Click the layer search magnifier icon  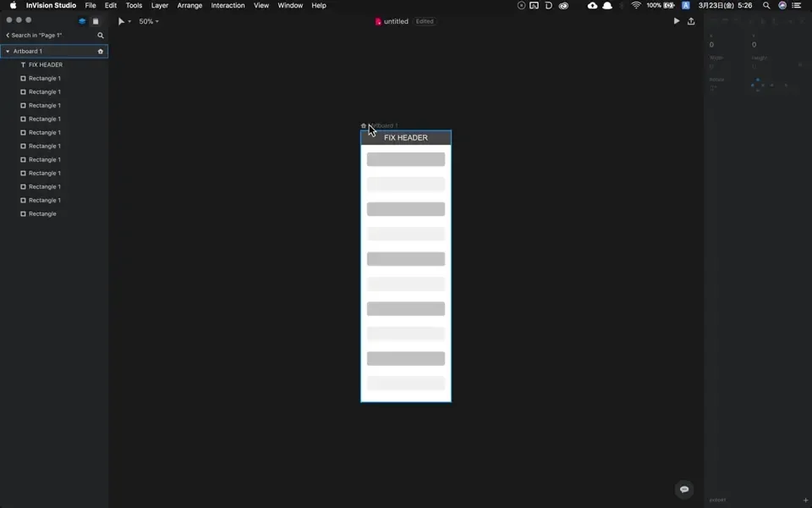point(101,36)
